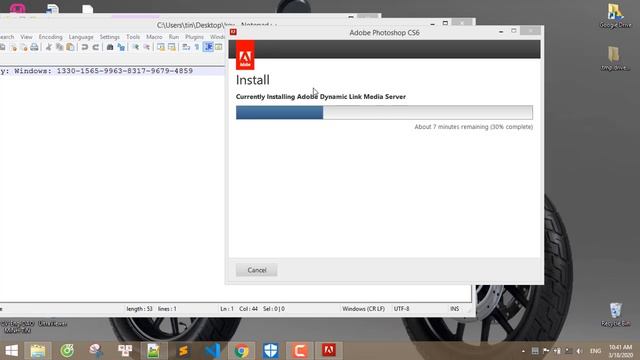This screenshot has height=360, width=640.
Task: Open the Plugins menu in Notepad++
Action: click(194, 37)
